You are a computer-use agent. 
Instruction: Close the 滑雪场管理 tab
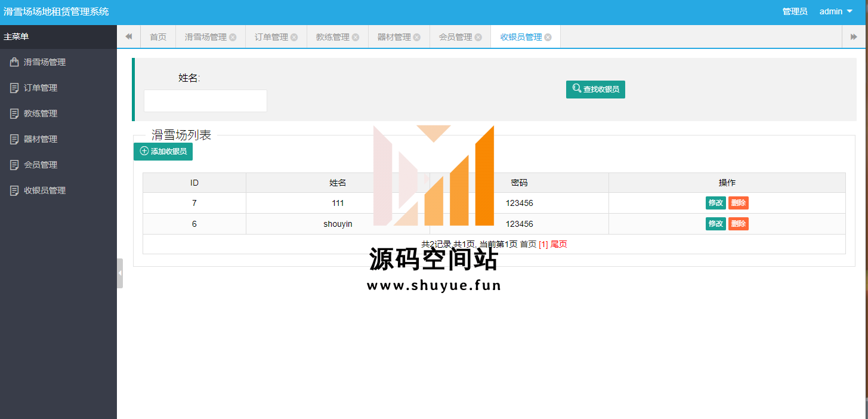pos(233,37)
